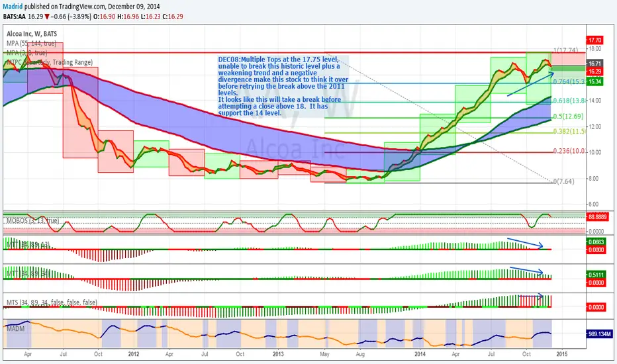The image size is (617, 364).
Task: Open the Madrid author link
Action: click(13, 7)
